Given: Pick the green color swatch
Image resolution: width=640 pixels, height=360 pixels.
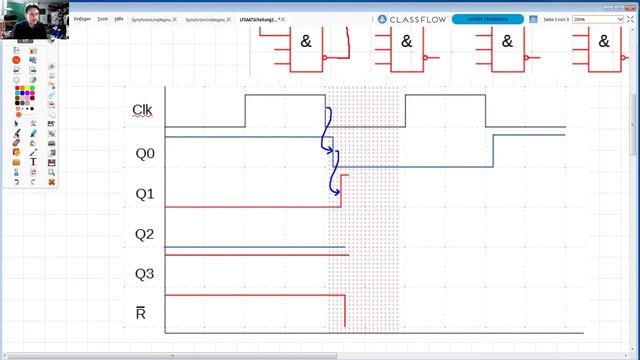Looking at the screenshot, I should tap(32, 87).
